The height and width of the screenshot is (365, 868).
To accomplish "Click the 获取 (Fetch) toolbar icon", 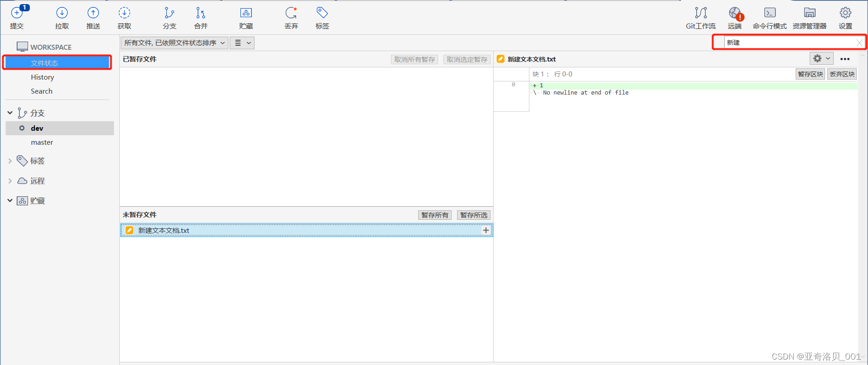I will [124, 13].
